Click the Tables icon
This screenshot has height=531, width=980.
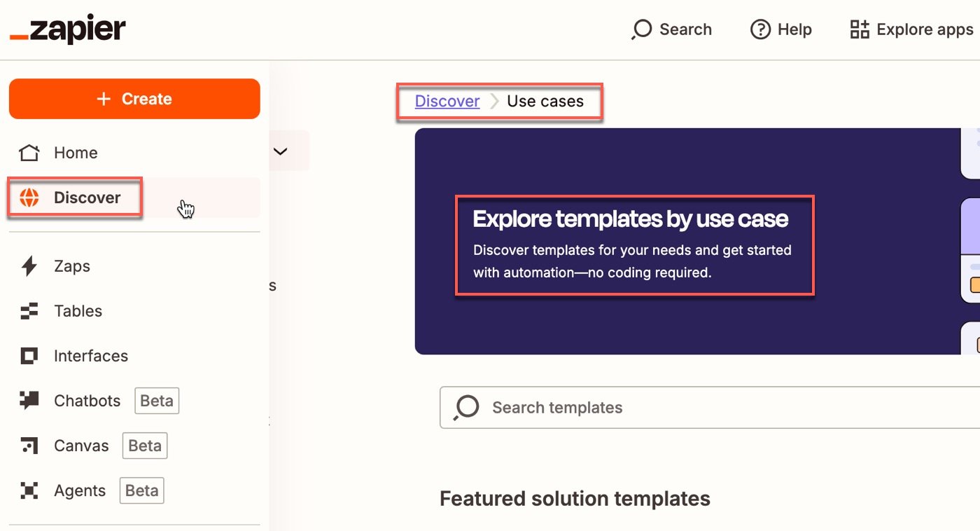coord(29,311)
